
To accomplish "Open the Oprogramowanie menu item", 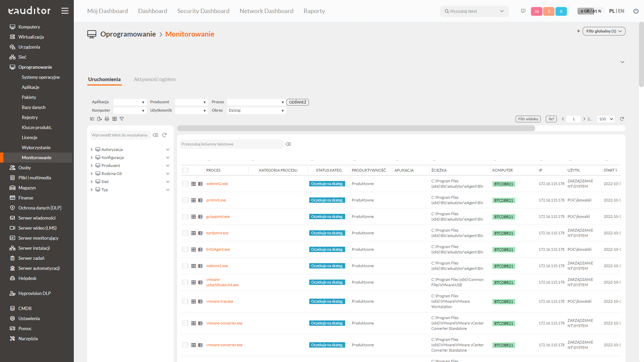I will tap(35, 67).
